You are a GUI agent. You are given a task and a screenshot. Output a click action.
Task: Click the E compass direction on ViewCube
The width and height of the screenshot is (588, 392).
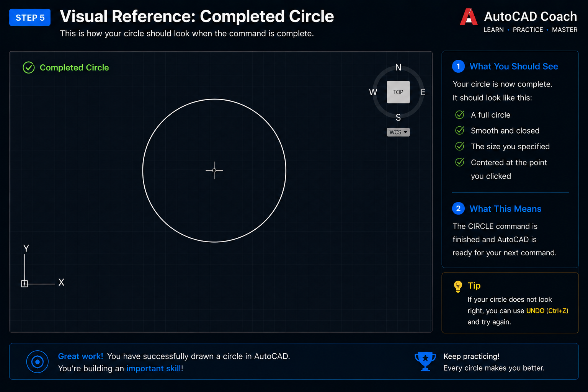coord(423,92)
